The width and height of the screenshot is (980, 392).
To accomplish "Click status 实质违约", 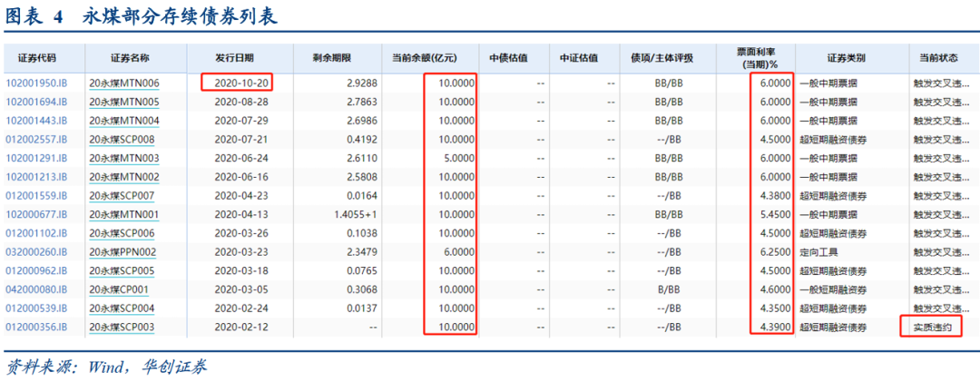I will [933, 327].
